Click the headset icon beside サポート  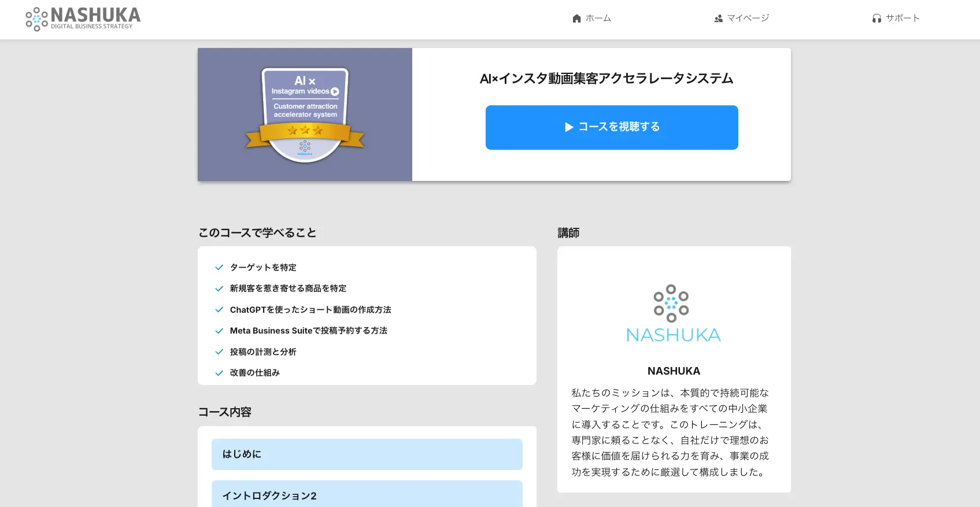pyautogui.click(x=877, y=18)
